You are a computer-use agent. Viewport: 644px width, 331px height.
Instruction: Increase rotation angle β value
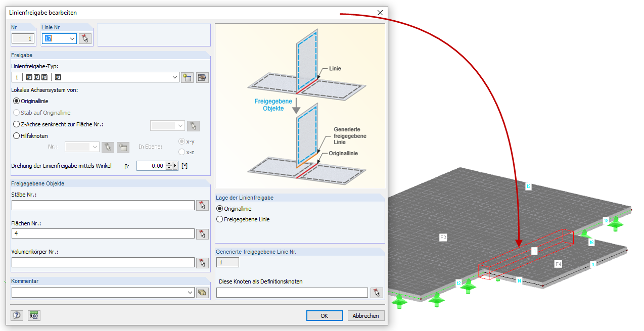pos(169,163)
